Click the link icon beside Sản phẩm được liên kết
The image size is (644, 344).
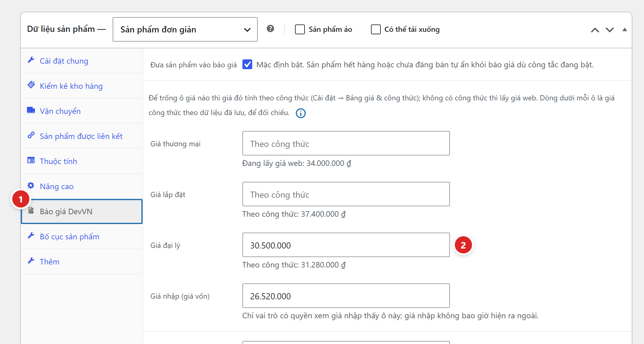click(x=31, y=135)
